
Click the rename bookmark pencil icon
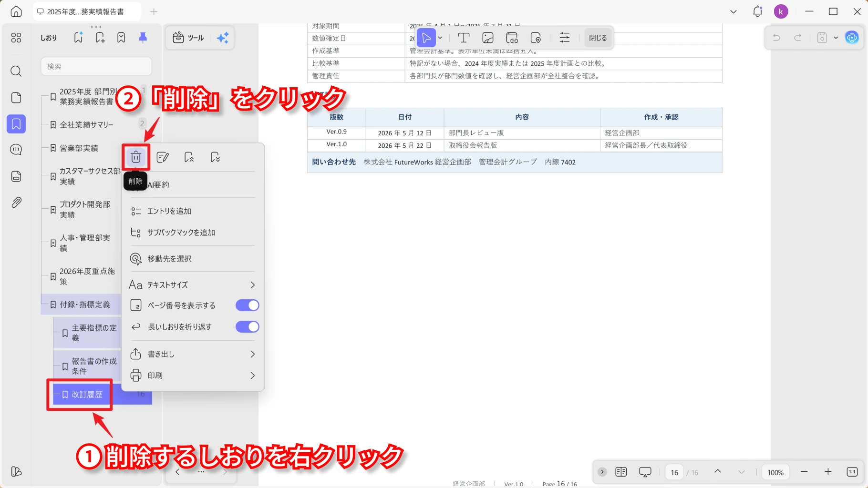click(x=163, y=157)
